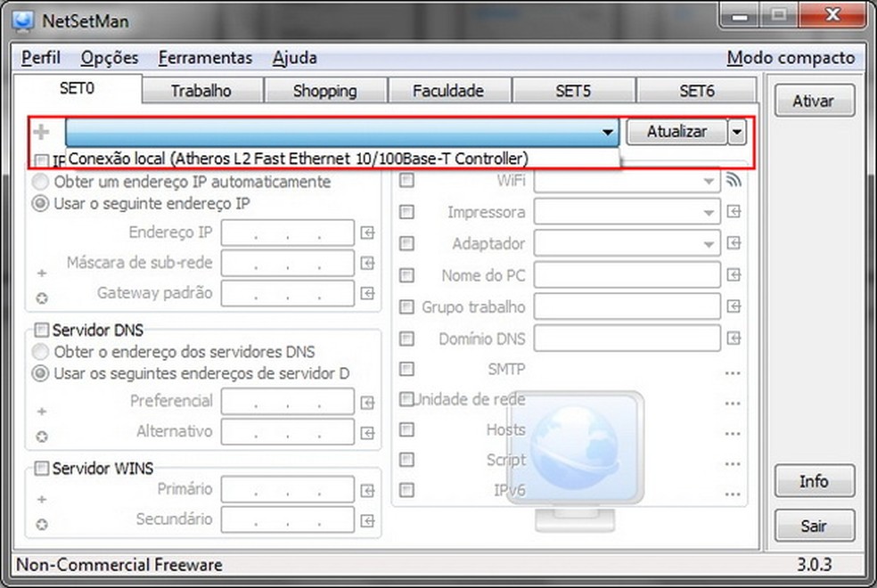Click the arrow icon beside Alternativo DNS field
Screen dimensions: 877x588
coord(367,433)
